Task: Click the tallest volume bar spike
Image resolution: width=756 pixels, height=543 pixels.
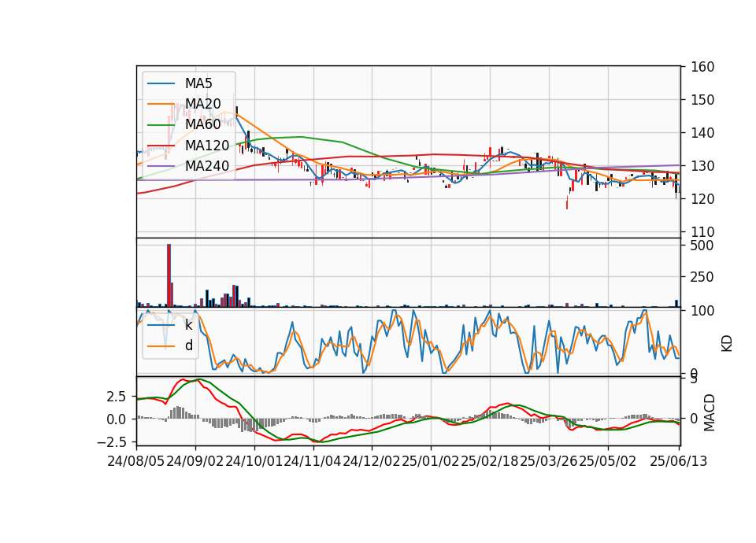Action: tap(169, 275)
